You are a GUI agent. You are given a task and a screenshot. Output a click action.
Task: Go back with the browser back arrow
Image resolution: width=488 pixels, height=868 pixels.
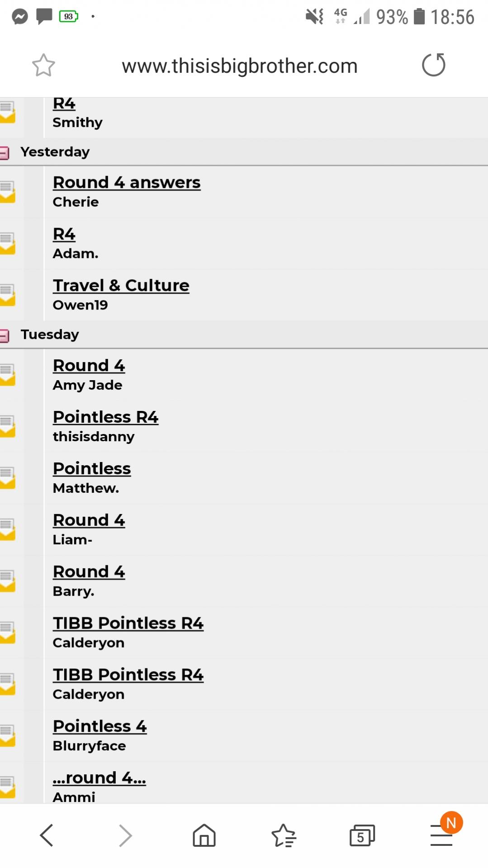tap(47, 835)
